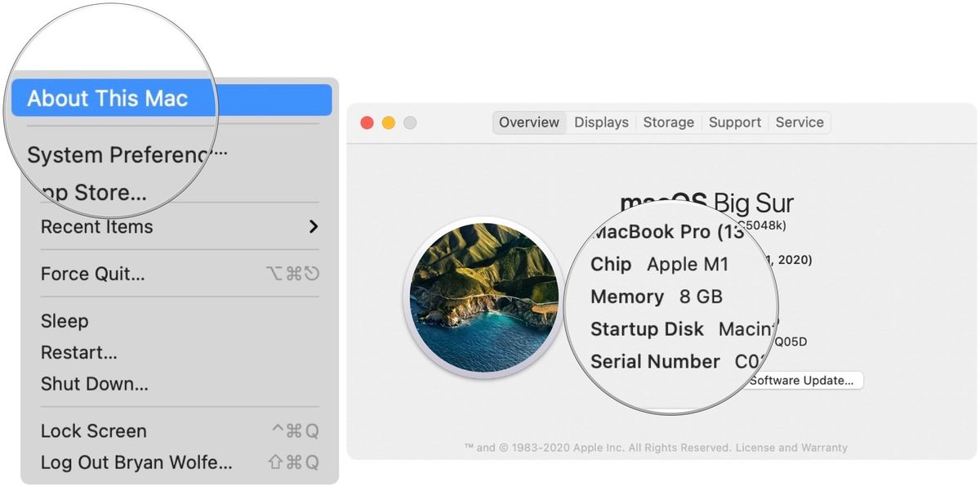Open the Storage tab
980x487 pixels.
[669, 123]
